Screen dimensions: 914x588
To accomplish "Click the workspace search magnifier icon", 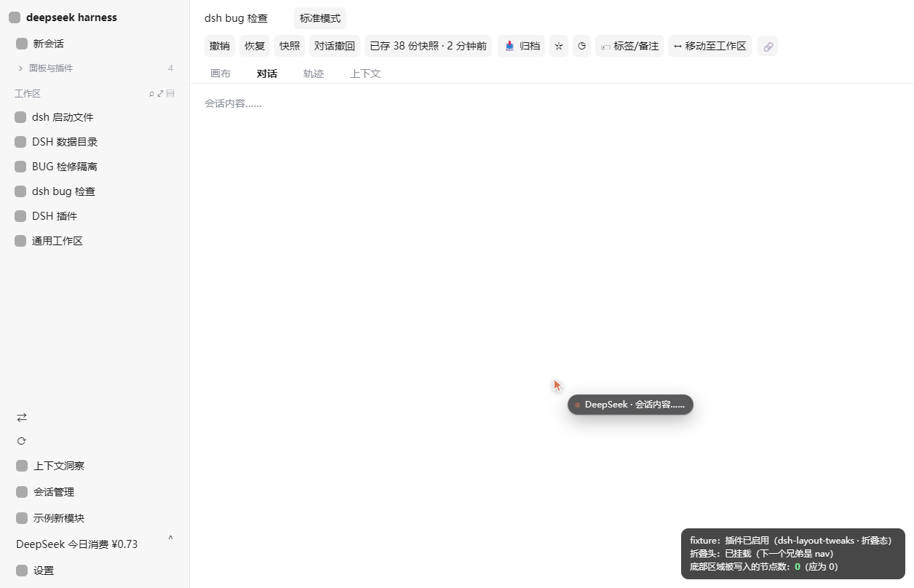I will 152,94.
